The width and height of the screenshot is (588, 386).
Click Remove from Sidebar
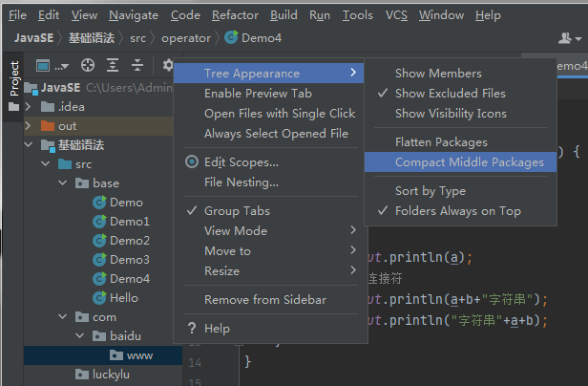(x=264, y=299)
